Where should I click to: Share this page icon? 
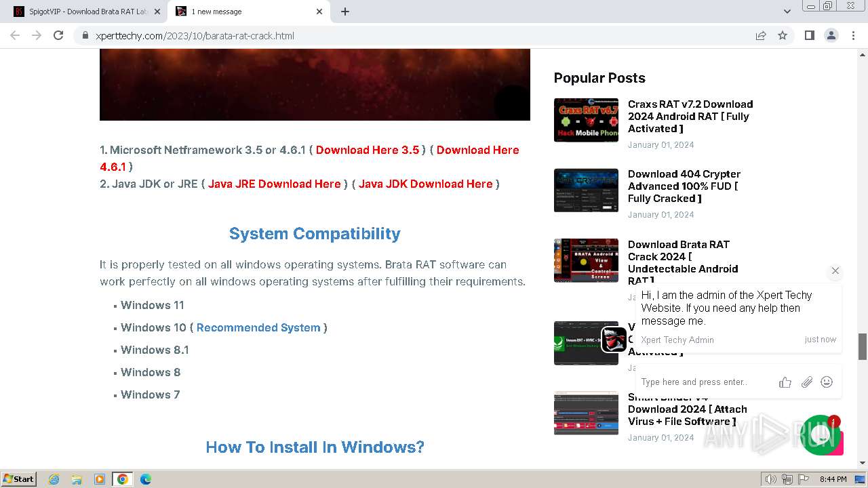click(761, 35)
